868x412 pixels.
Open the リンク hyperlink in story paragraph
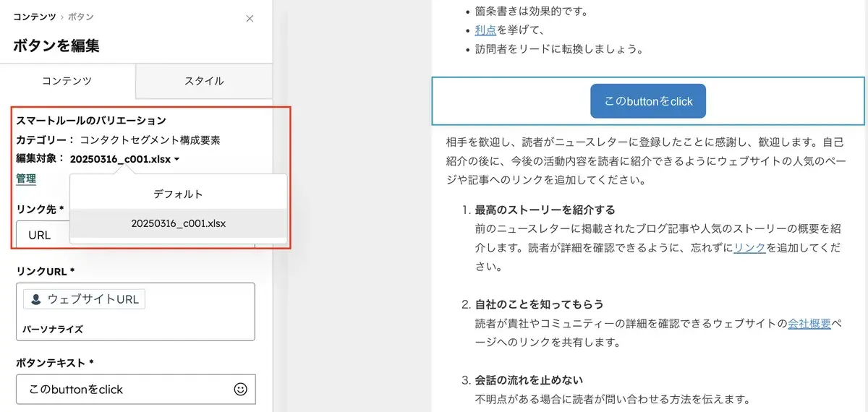[749, 248]
